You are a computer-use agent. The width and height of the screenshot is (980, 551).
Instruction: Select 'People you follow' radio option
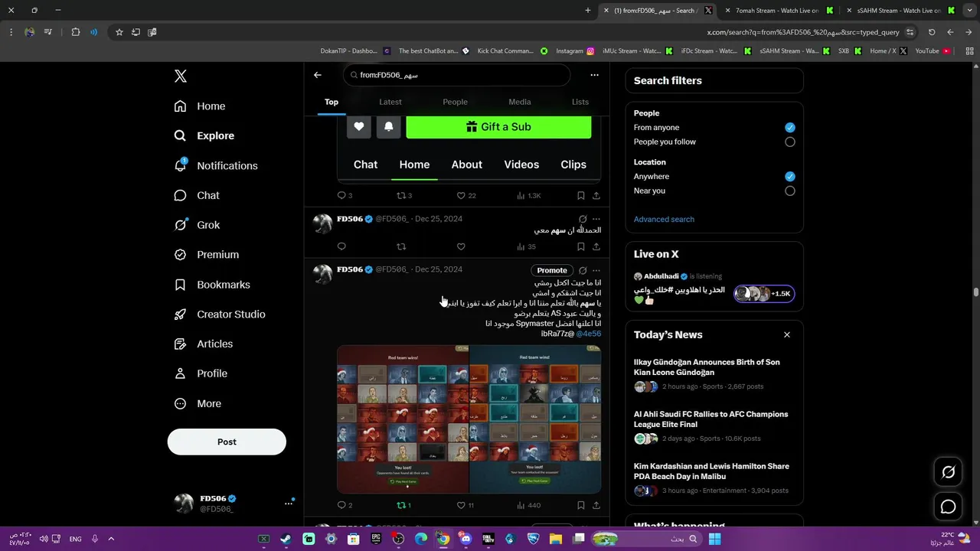790,142
